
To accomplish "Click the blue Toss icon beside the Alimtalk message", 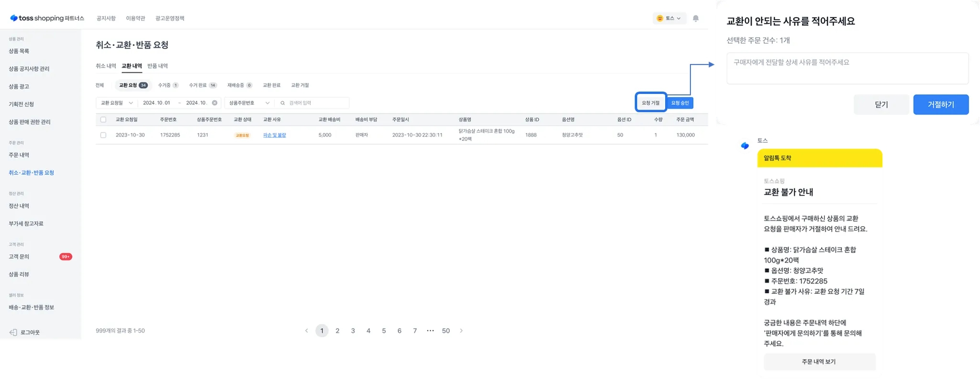I will coord(745,146).
